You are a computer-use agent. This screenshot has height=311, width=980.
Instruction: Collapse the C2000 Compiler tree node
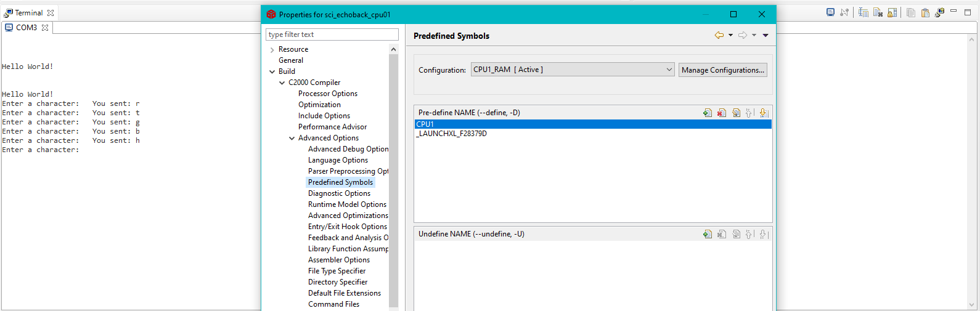pyautogui.click(x=282, y=83)
